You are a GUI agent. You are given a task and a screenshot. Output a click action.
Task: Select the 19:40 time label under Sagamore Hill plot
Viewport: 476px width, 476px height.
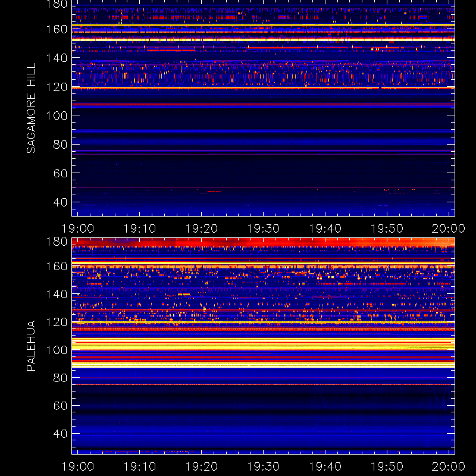pyautogui.click(x=325, y=228)
